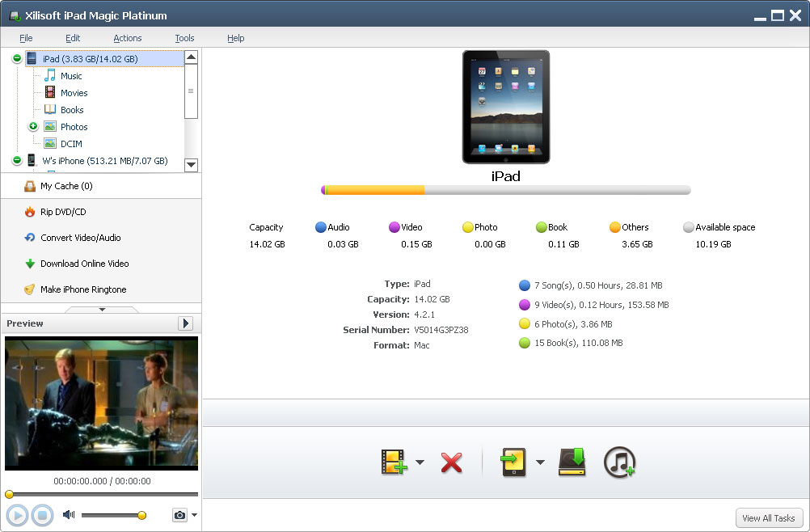Expand the Photos tree node
The image size is (810, 532).
coord(33,126)
